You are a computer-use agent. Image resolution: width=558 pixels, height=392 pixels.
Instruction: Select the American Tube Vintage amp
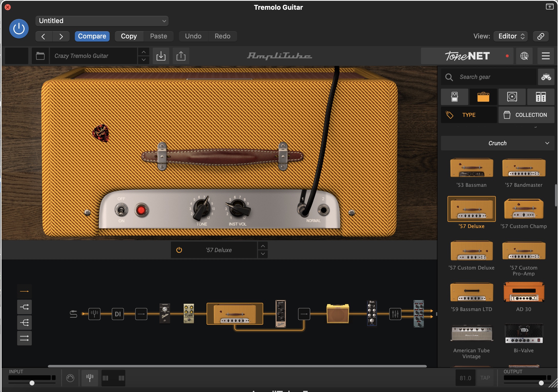pos(471,334)
